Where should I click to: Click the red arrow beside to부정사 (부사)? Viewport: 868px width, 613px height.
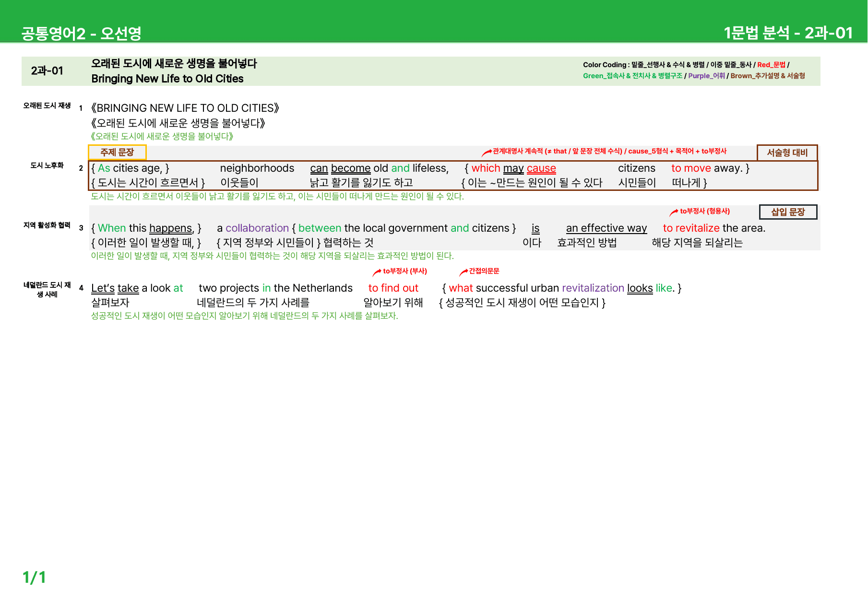click(377, 272)
